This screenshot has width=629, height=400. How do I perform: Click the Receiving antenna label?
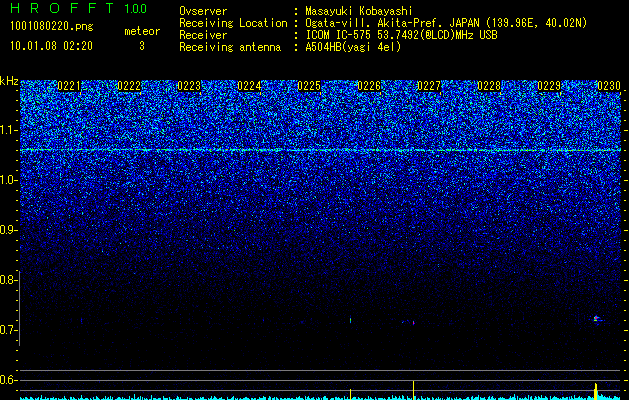[x=230, y=47]
